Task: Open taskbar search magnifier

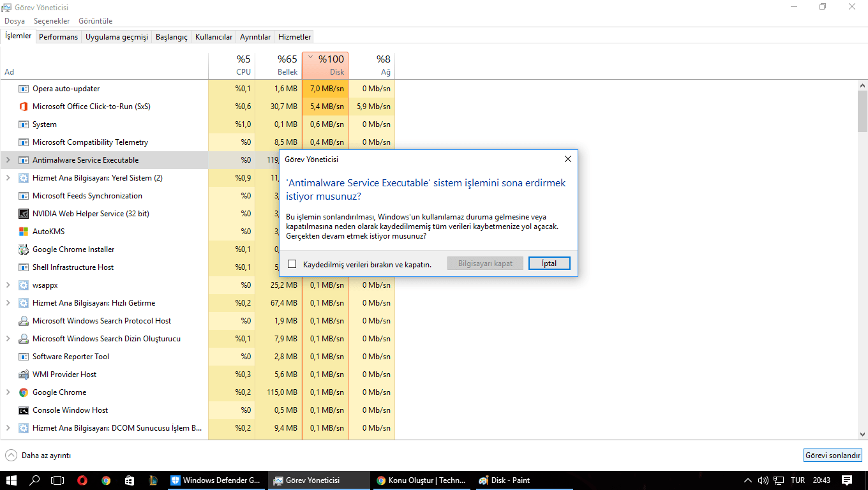Action: tap(34, 480)
